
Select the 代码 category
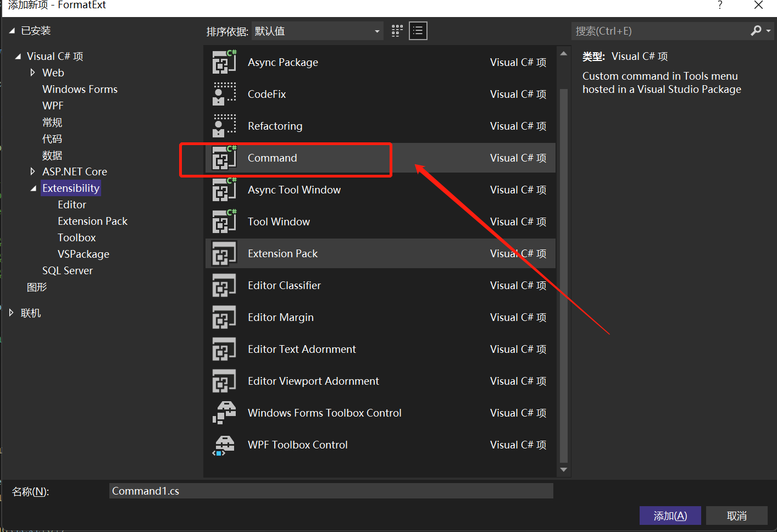tap(52, 138)
